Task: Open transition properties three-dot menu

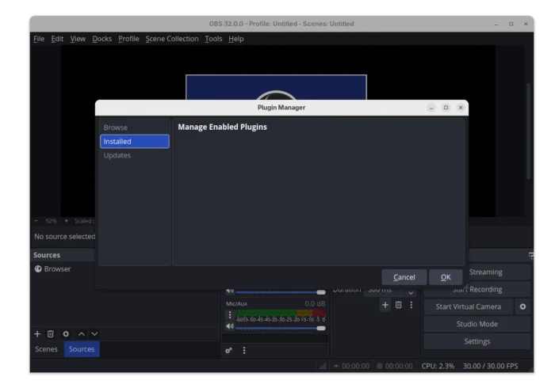Action: click(x=411, y=305)
